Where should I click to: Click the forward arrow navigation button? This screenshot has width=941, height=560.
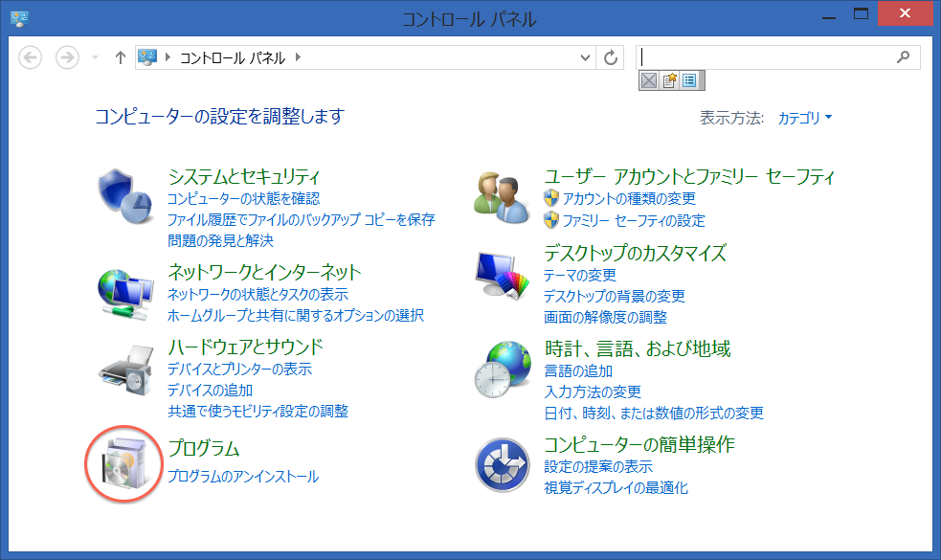pyautogui.click(x=67, y=57)
